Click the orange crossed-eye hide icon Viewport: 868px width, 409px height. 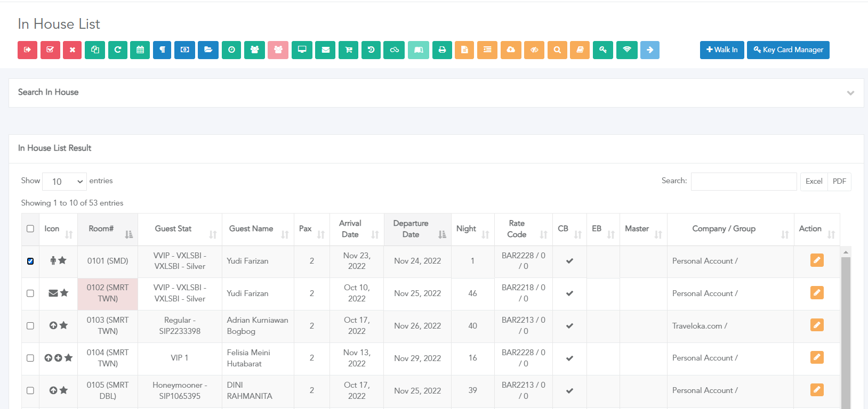[534, 50]
